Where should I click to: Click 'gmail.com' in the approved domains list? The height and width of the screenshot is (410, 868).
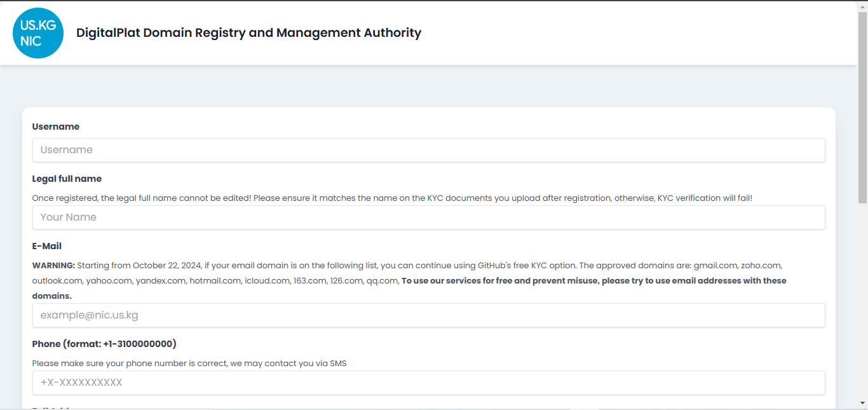pyautogui.click(x=715, y=265)
